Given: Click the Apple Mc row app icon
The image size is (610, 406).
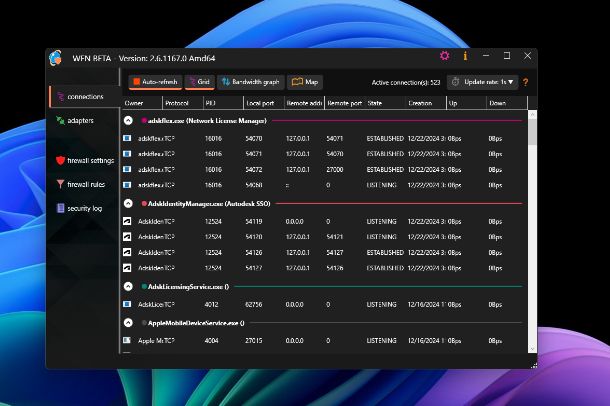Looking at the screenshot, I should pyautogui.click(x=127, y=340).
